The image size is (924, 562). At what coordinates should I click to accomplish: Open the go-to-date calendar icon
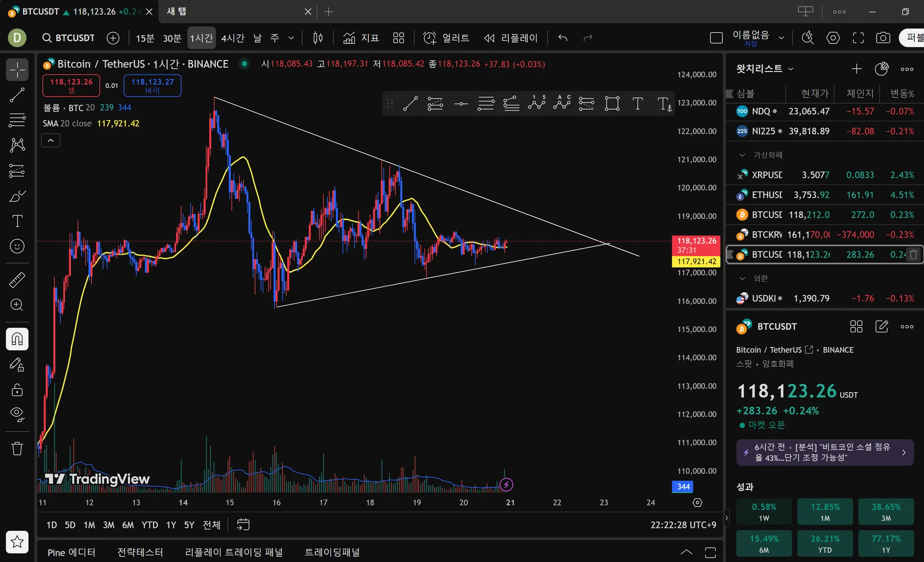pyautogui.click(x=243, y=525)
